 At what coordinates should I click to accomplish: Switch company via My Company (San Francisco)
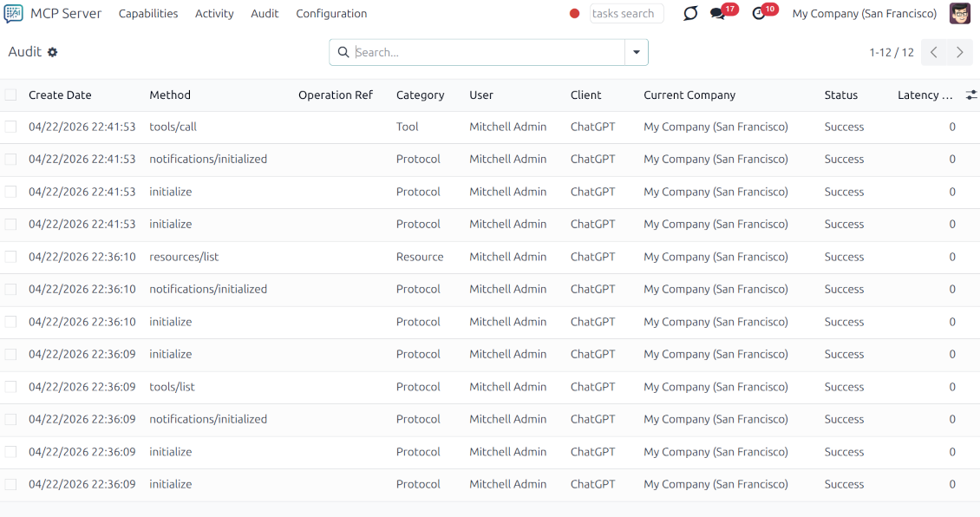click(x=864, y=14)
